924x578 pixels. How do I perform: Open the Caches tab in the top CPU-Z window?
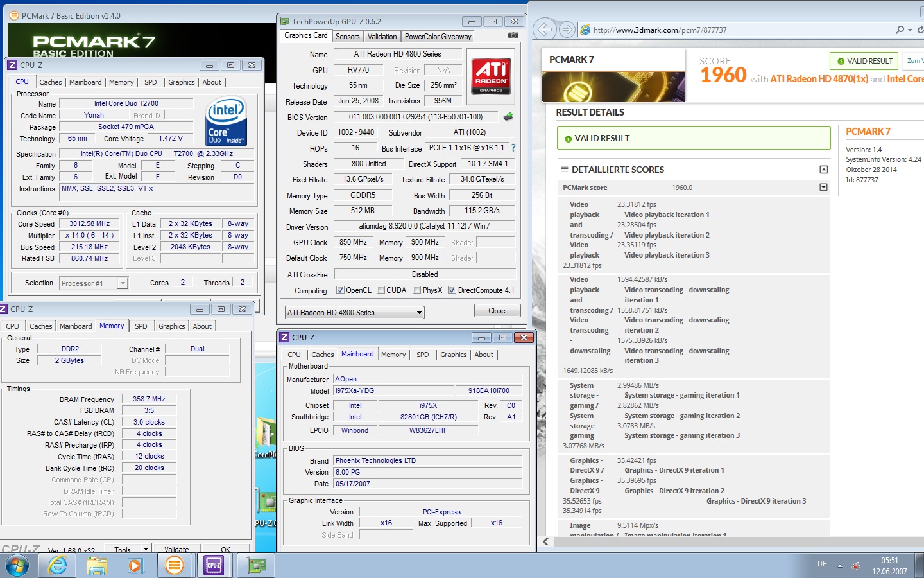click(x=51, y=82)
